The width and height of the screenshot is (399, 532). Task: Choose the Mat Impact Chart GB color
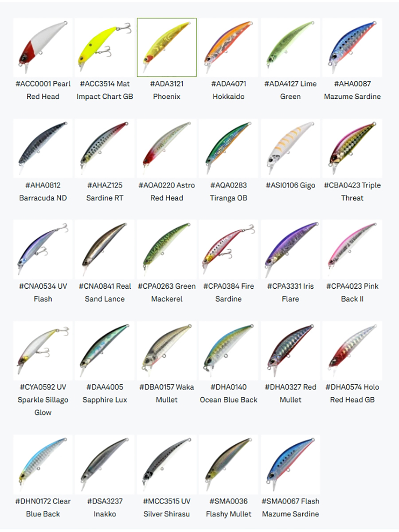pyautogui.click(x=105, y=47)
